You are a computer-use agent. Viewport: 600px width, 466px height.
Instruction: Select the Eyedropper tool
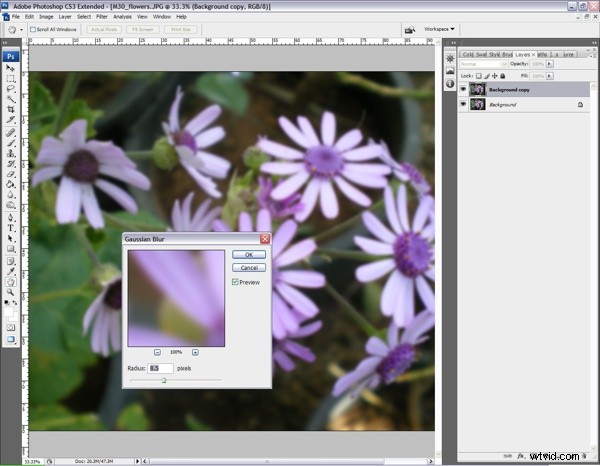[10, 272]
